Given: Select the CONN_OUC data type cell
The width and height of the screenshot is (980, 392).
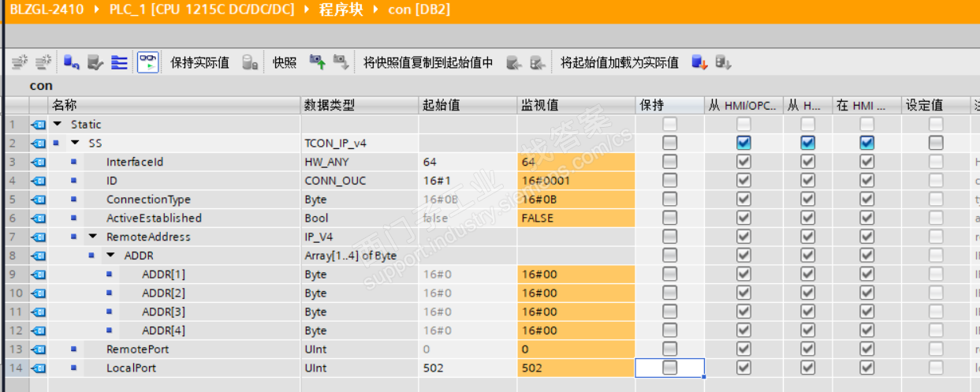Looking at the screenshot, I should coord(360,181).
